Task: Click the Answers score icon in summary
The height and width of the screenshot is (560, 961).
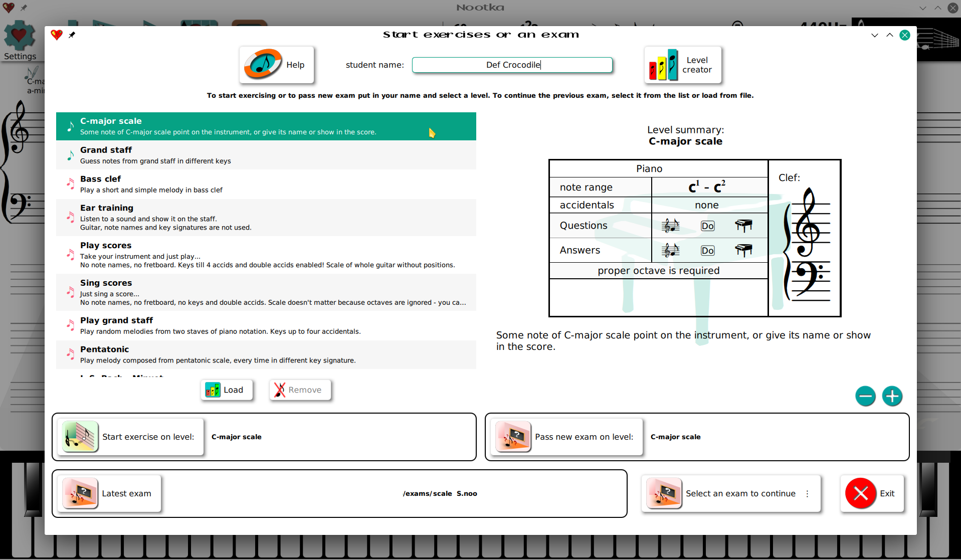Action: 670,250
